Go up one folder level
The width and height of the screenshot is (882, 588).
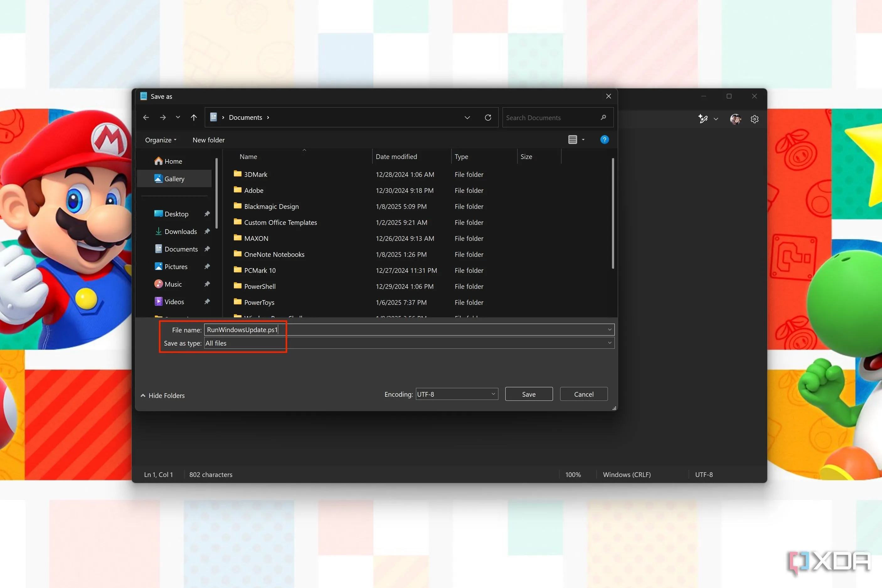click(x=194, y=118)
